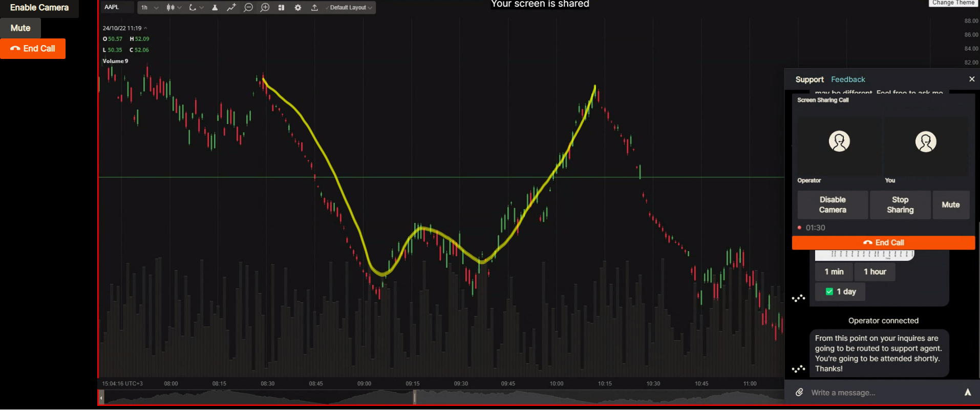Click the You avatar thumbnail
The width and height of the screenshot is (980, 410).
926,142
